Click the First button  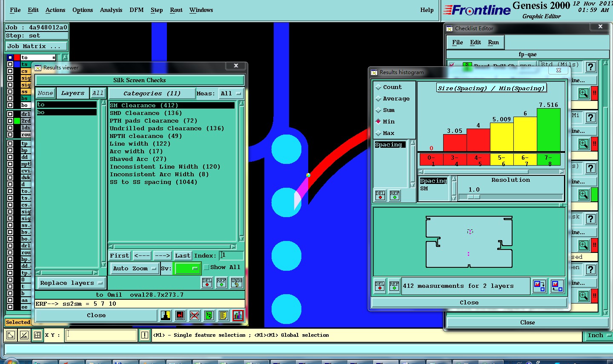(119, 255)
